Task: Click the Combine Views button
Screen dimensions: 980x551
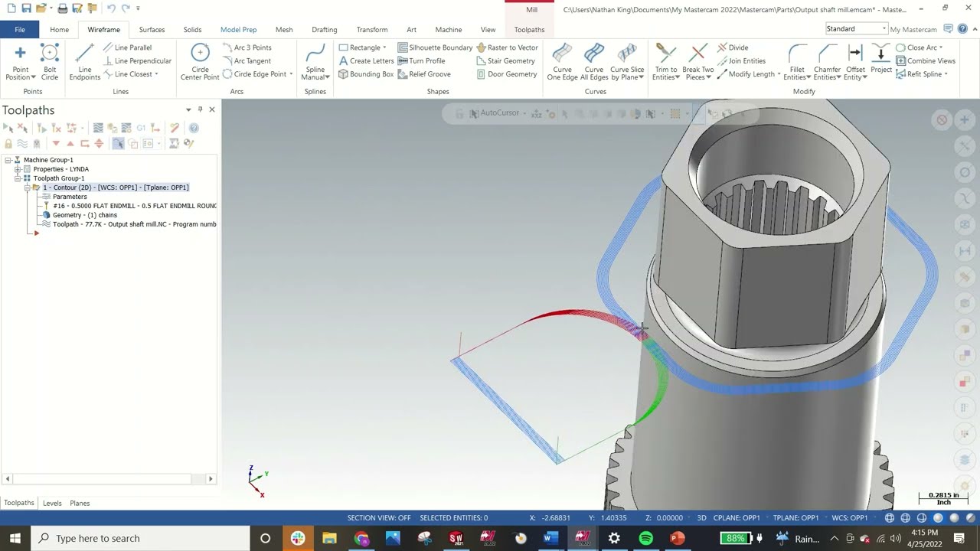Action: click(926, 60)
